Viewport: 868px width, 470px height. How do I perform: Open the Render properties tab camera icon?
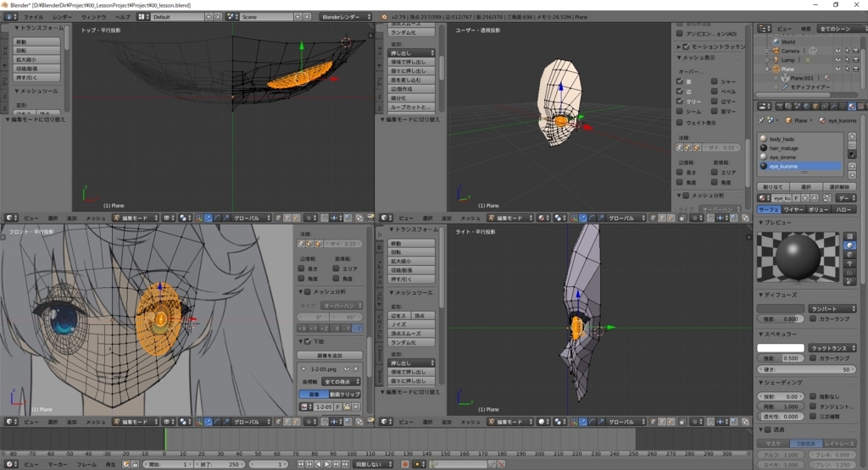click(x=780, y=106)
